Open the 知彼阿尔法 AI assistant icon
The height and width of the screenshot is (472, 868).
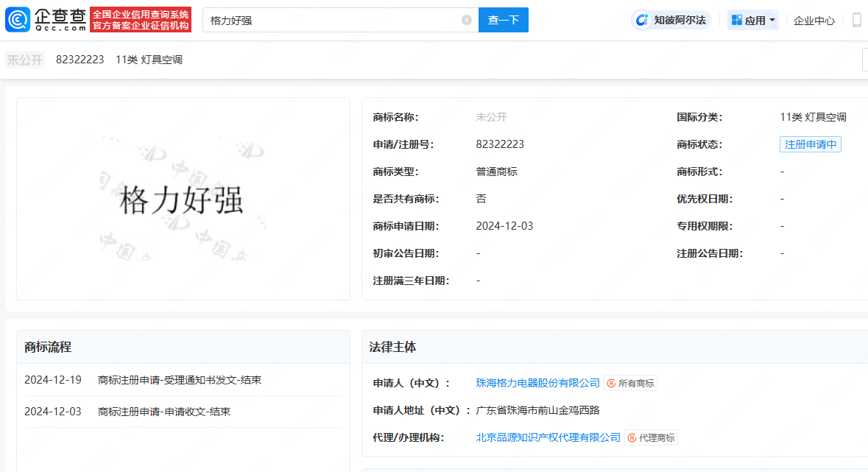click(641, 21)
